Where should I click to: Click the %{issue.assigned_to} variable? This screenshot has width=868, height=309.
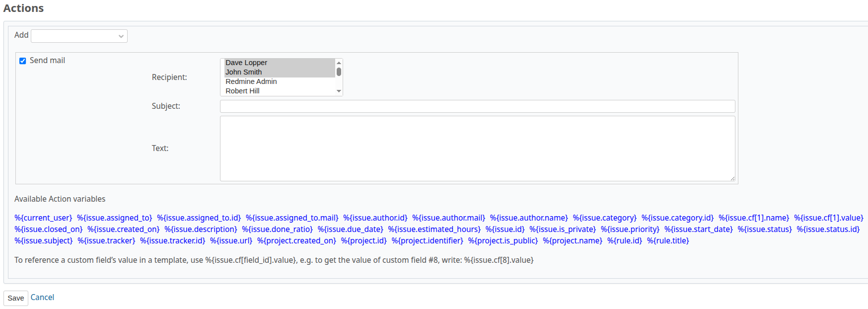[x=115, y=218]
